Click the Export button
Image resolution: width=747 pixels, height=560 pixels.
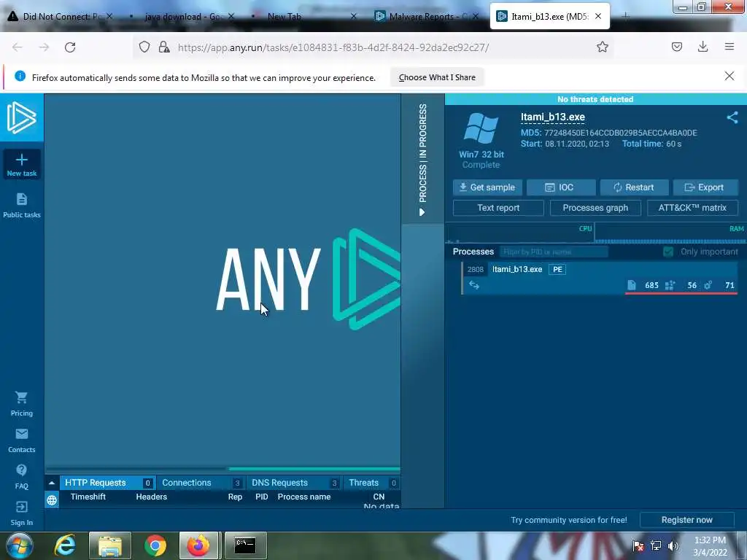705,187
